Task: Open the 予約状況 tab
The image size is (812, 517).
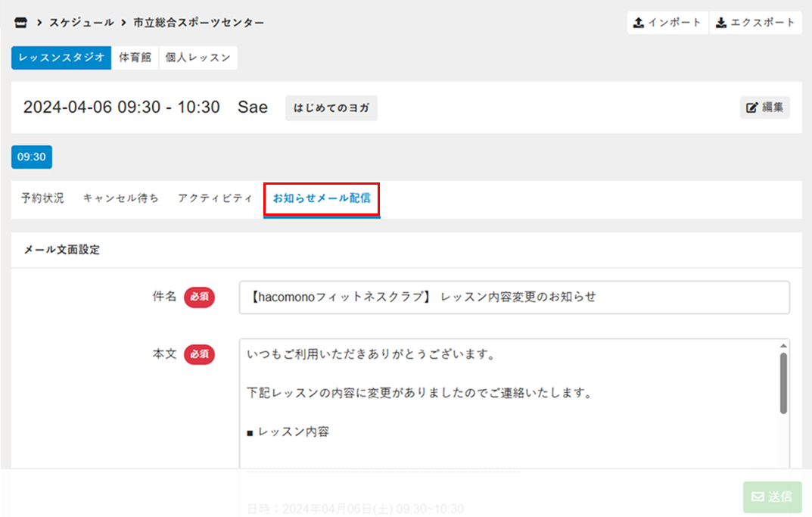Action: click(42, 199)
